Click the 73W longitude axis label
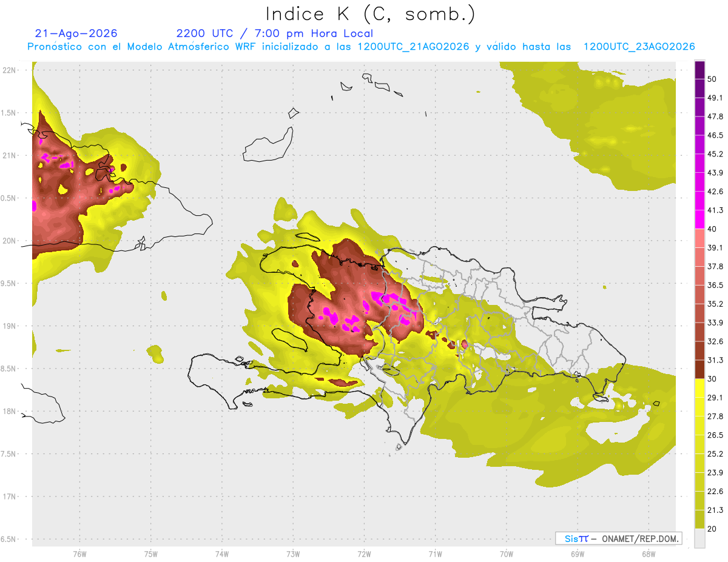This screenshot has height=562, width=728. tap(293, 554)
